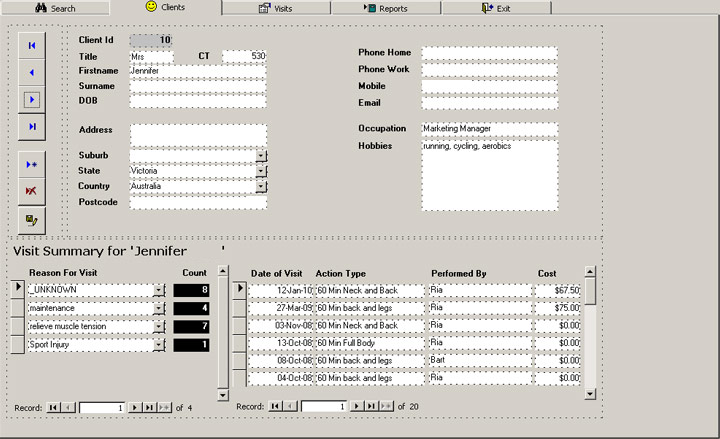Click the edit/save record pencil icon button
The image size is (720, 439).
click(32, 220)
